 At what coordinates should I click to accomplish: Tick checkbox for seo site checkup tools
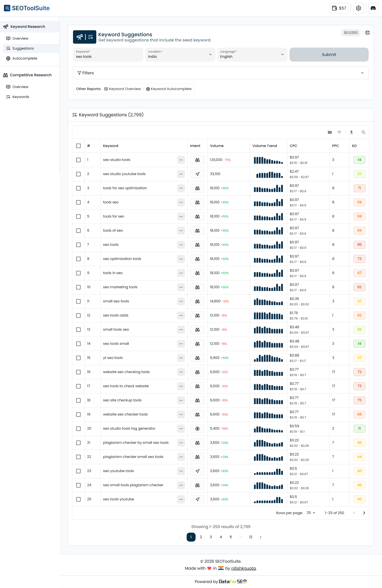(78, 400)
